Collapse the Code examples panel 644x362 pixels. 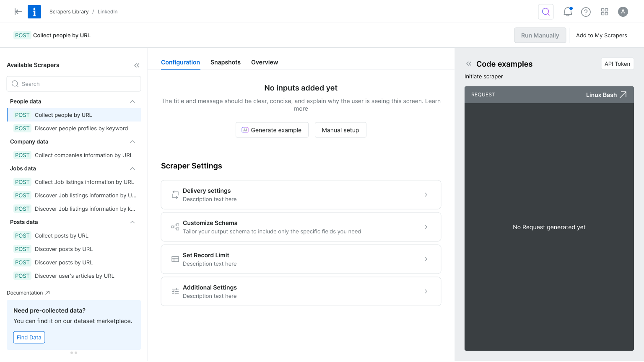[x=469, y=64]
